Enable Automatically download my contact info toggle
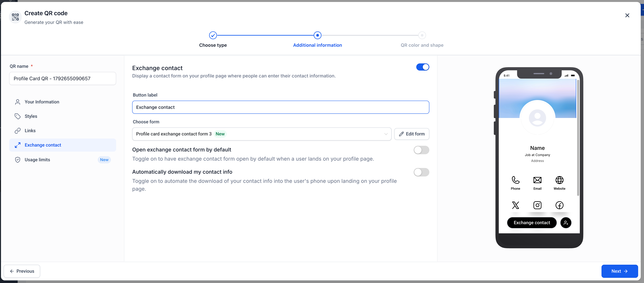This screenshot has height=283, width=644. 421,172
